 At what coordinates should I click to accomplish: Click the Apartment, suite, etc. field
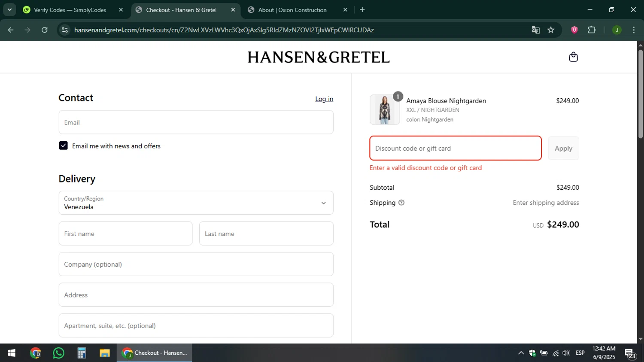(196, 325)
